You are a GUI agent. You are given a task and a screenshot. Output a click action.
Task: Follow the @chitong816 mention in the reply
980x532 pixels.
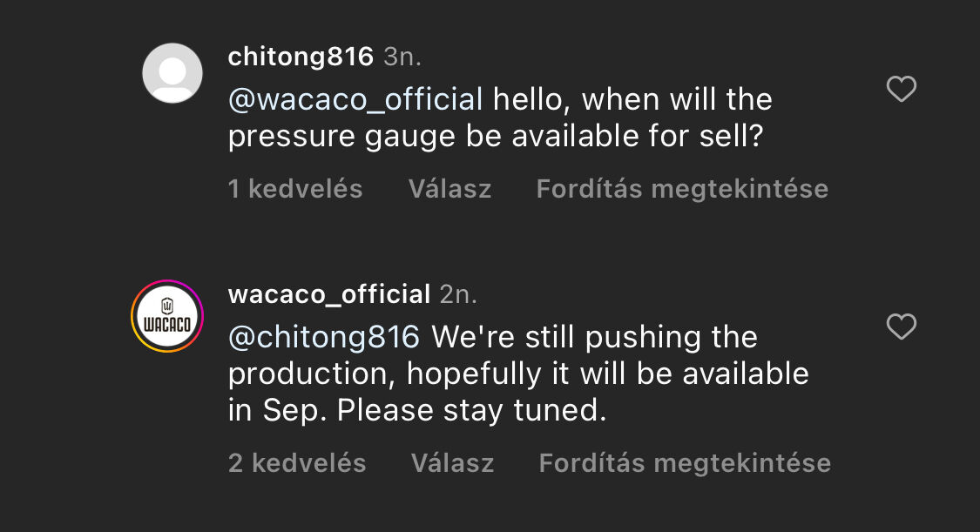pyautogui.click(x=324, y=337)
